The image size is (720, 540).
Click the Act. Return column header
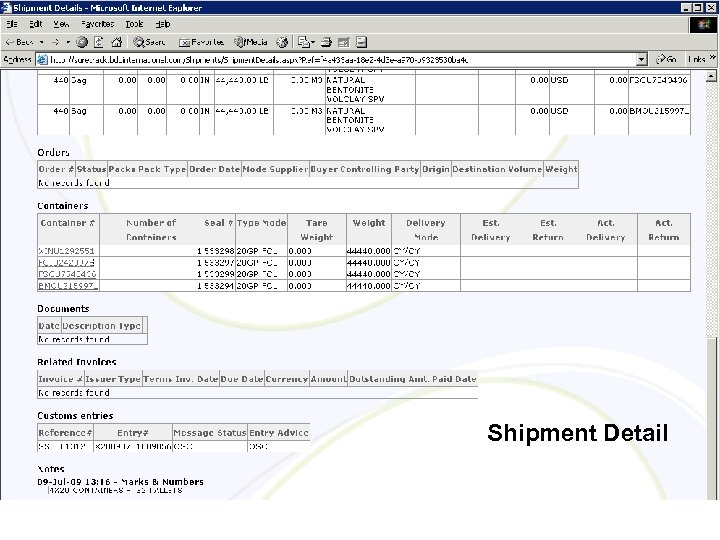pyautogui.click(x=664, y=230)
